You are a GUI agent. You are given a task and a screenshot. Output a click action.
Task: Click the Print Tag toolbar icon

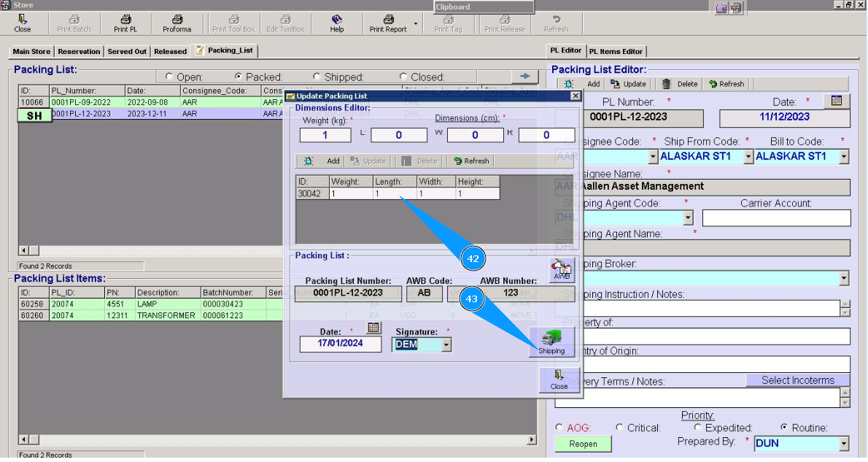pyautogui.click(x=448, y=24)
